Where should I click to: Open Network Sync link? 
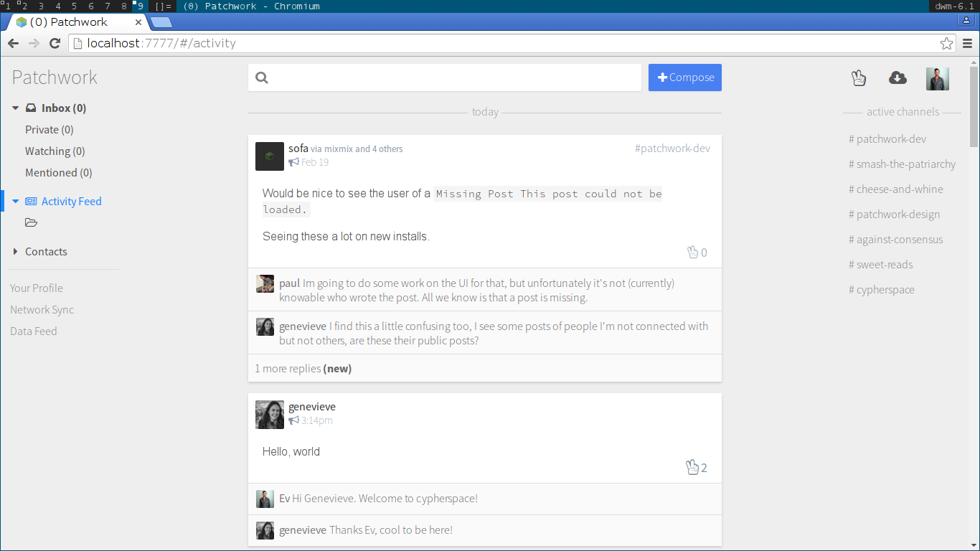pos(42,310)
